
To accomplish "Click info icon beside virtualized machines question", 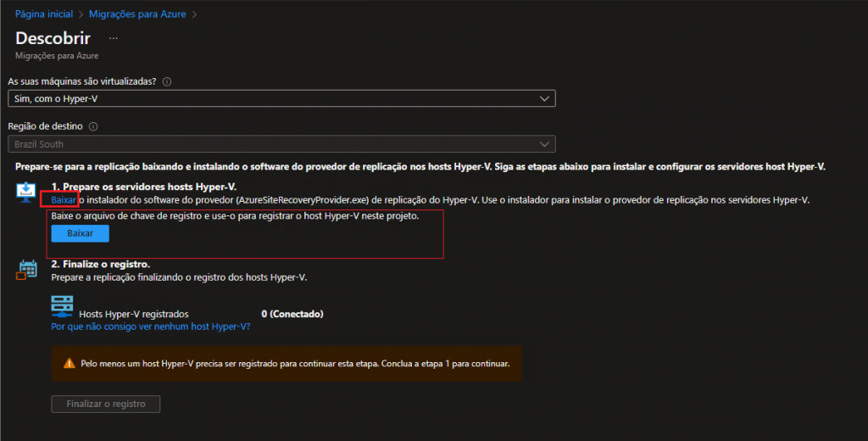I will tap(167, 82).
